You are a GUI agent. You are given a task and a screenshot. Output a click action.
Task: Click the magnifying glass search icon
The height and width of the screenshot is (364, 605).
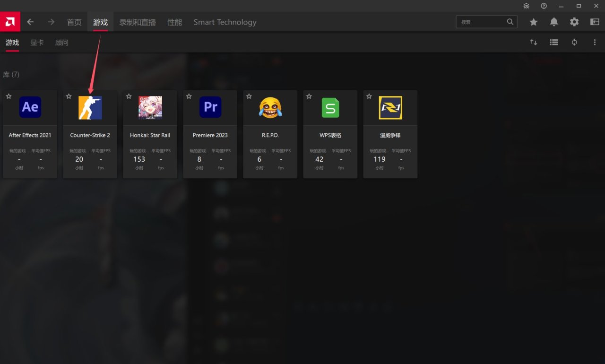pos(510,22)
